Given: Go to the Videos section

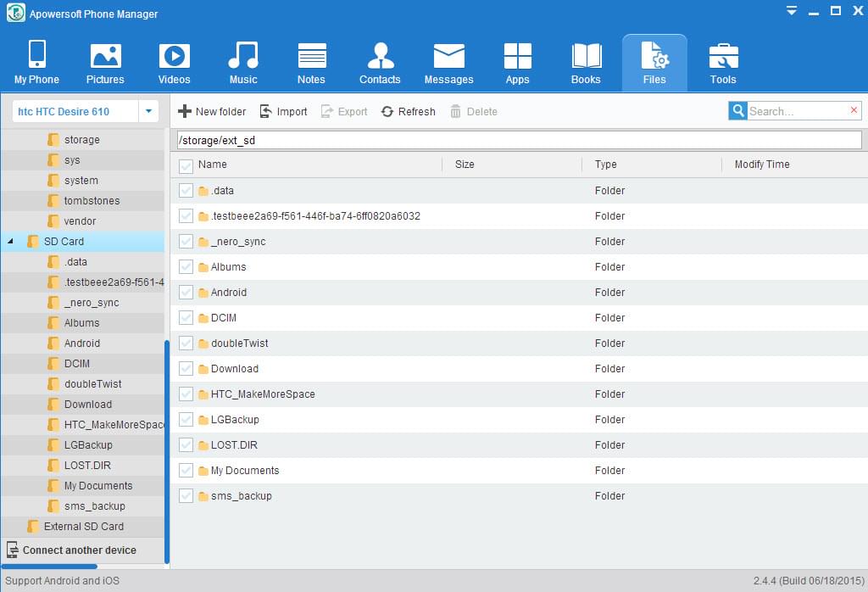Looking at the screenshot, I should 174,56.
